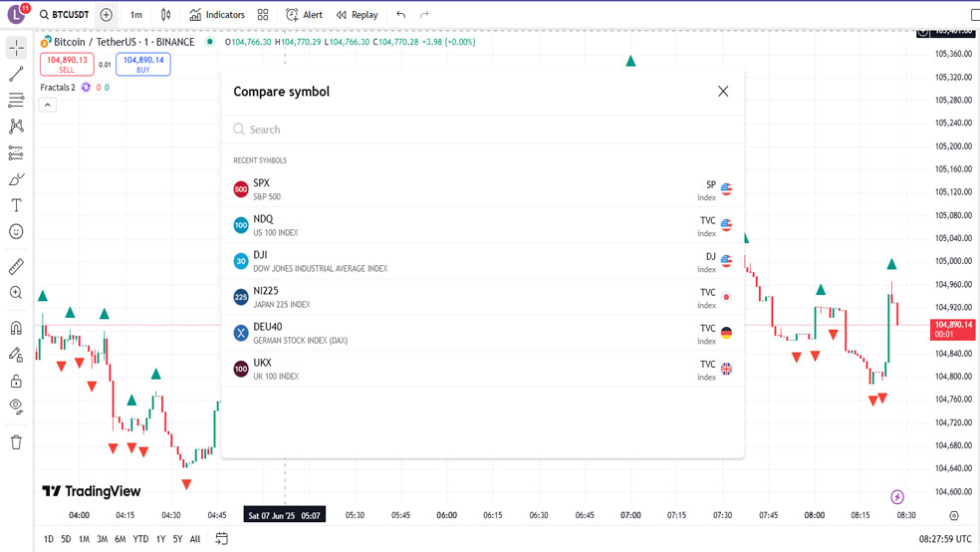Redo the last action
The height and width of the screenshot is (552, 980).
(424, 14)
